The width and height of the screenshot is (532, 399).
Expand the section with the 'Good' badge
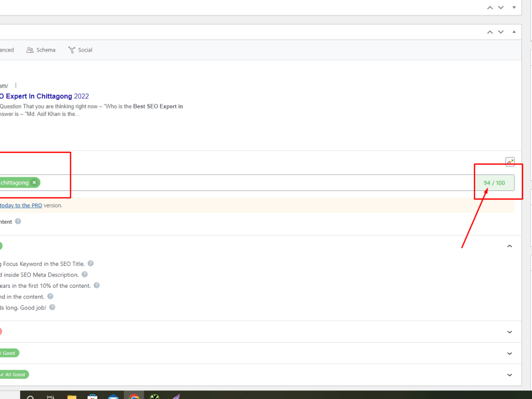510,353
